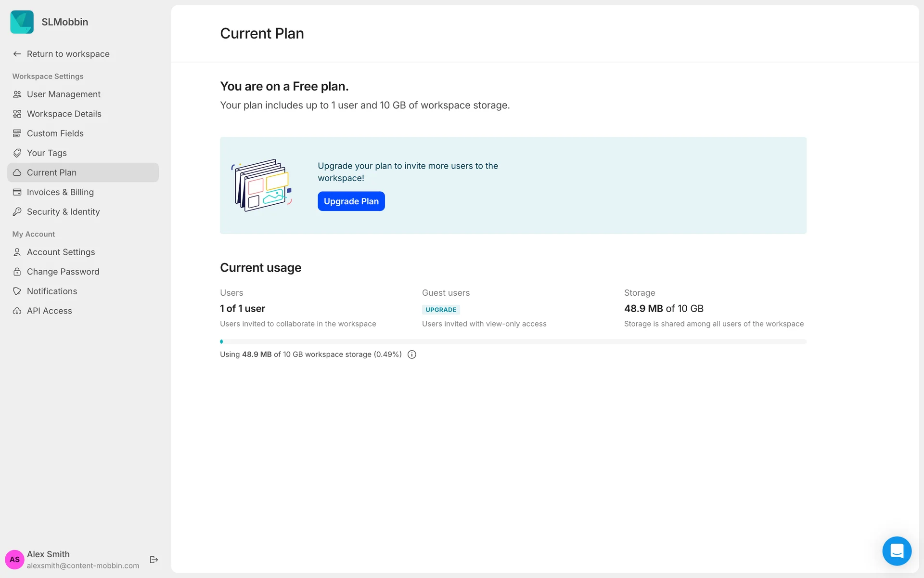Click the back arrow beside Return to workspace
This screenshot has height=578, width=924.
point(17,54)
